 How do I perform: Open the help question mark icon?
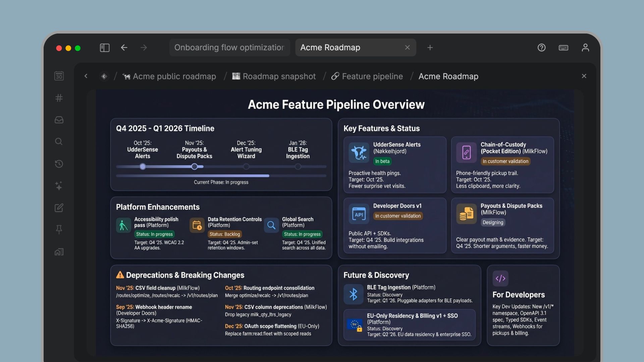541,48
